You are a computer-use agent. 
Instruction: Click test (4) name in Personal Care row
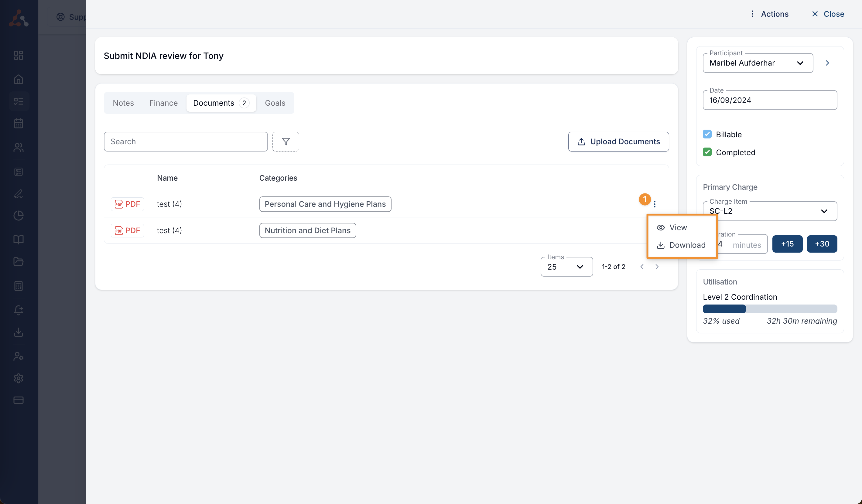click(x=169, y=204)
